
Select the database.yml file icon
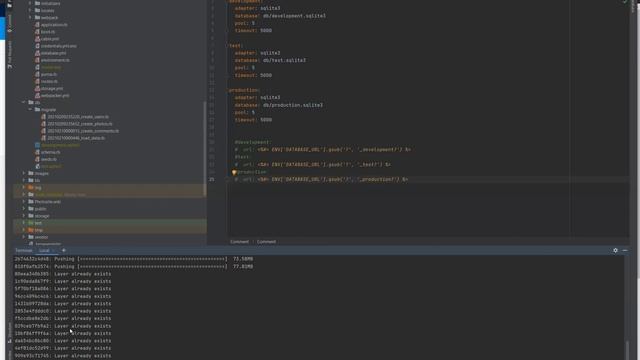38,53
